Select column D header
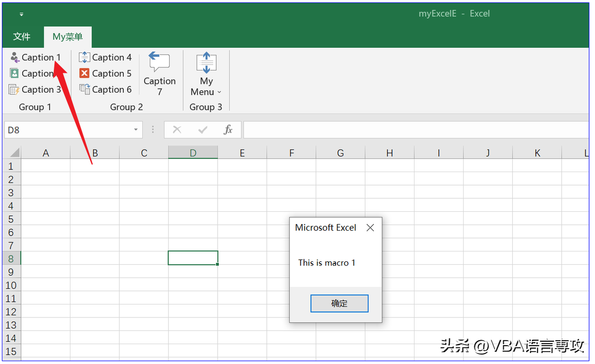The image size is (595, 364). click(193, 153)
